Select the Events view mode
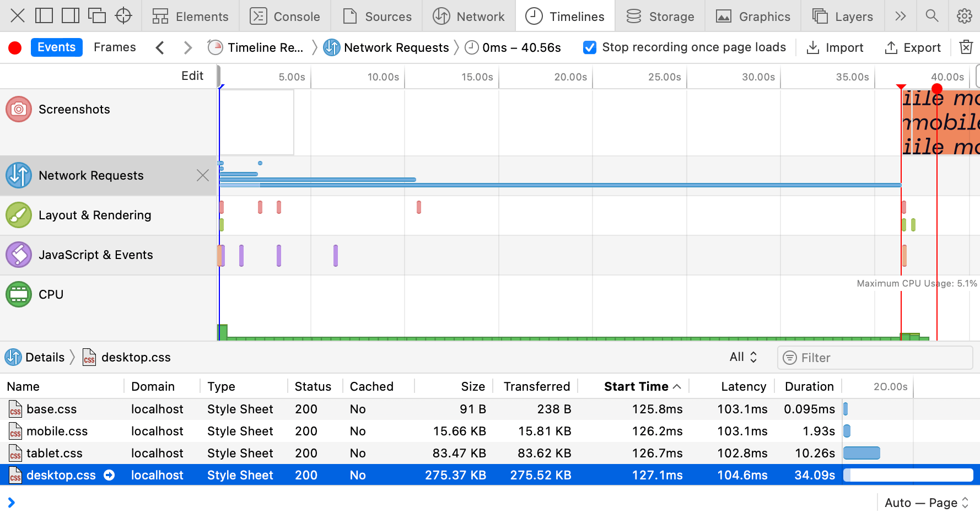Screen dimensions: 980x518 pyautogui.click(x=57, y=47)
